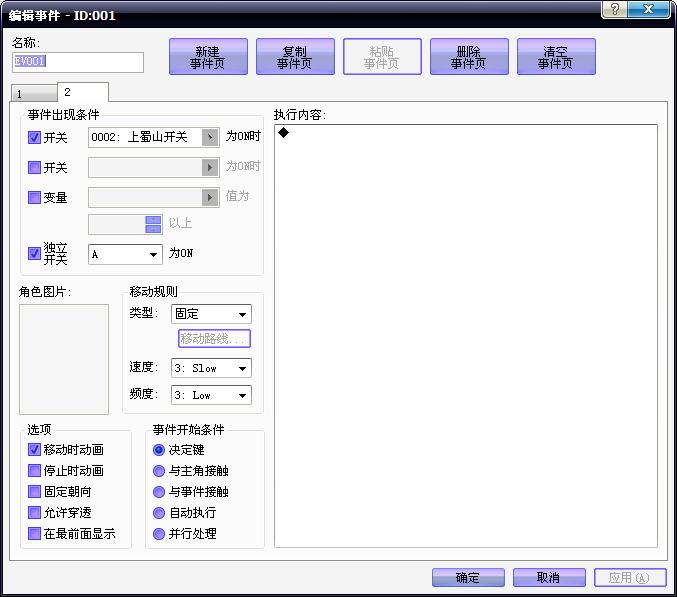The width and height of the screenshot is (677, 597).
Task: Close the 编辑事件 dialog window
Action: click(x=648, y=9)
